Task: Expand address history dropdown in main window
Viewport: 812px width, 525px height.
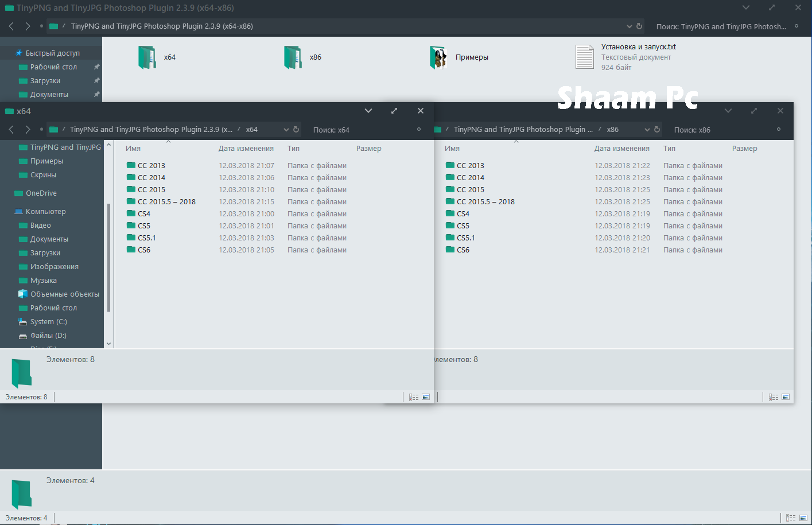Action: tap(630, 26)
